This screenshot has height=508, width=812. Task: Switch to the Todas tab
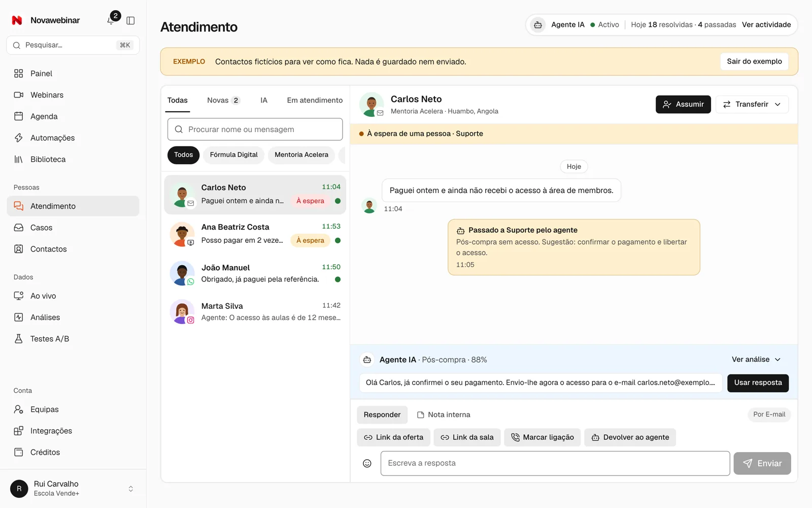pos(178,101)
